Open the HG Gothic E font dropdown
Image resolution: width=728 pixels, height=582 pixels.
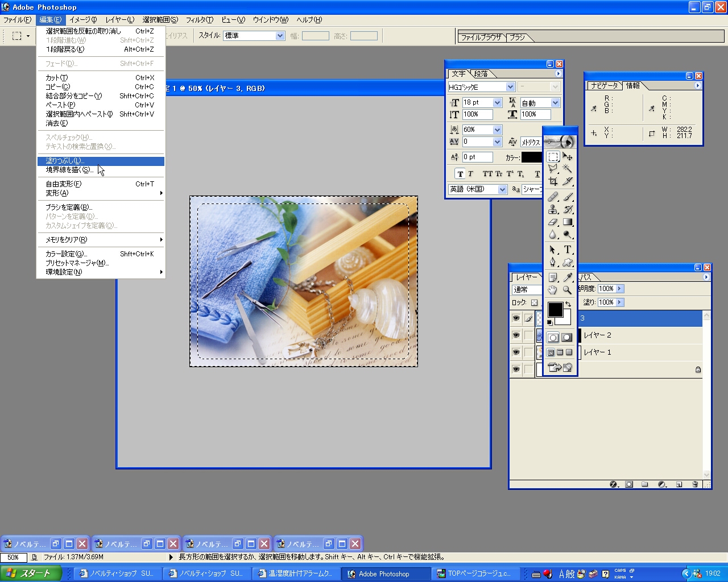pos(510,87)
